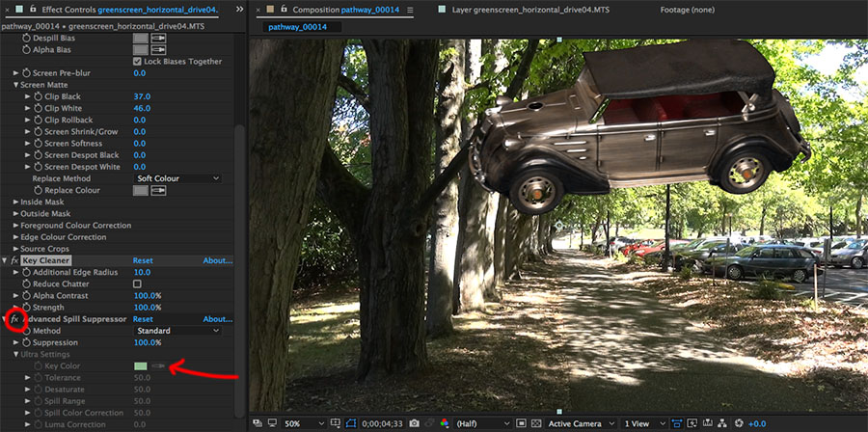Click the Clip Black stopwatch icon
Screen dimensions: 868x432
pos(39,96)
